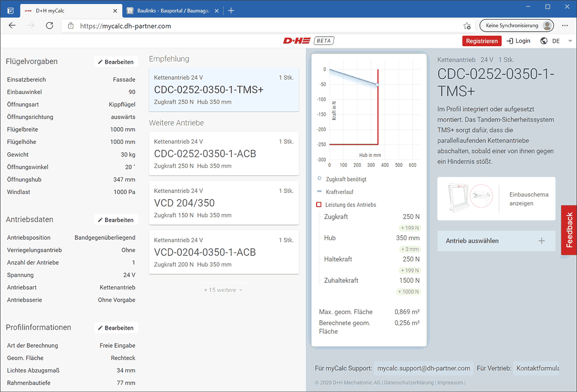577x392 pixels.
Task: Click the '1000 Pa' Windlast value
Action: [124, 192]
